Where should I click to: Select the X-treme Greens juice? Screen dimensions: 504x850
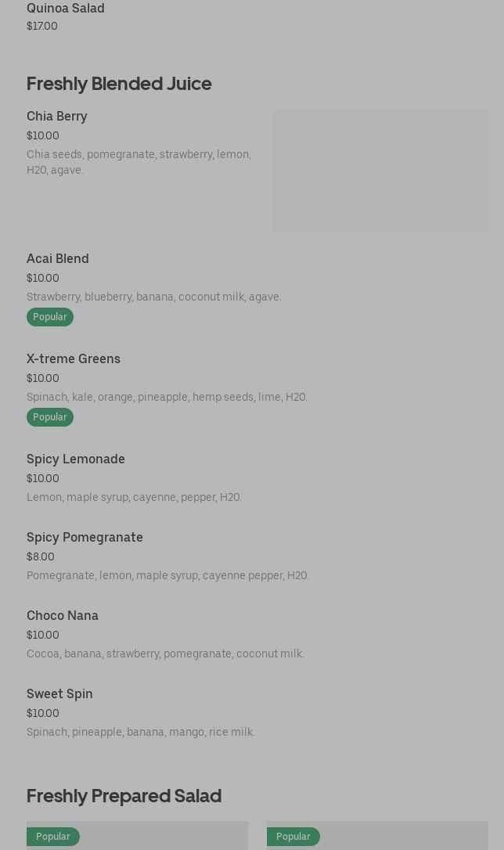tap(74, 358)
